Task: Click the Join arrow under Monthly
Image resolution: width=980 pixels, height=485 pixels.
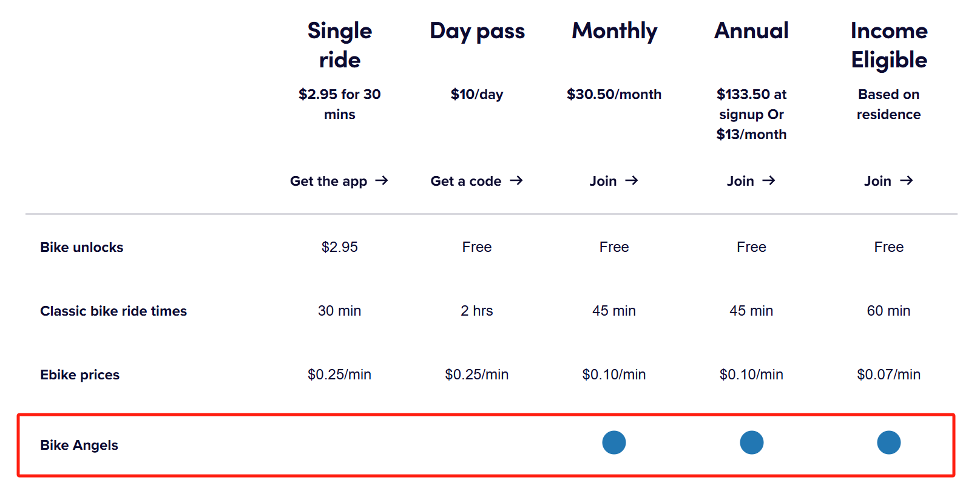Action: click(x=632, y=180)
